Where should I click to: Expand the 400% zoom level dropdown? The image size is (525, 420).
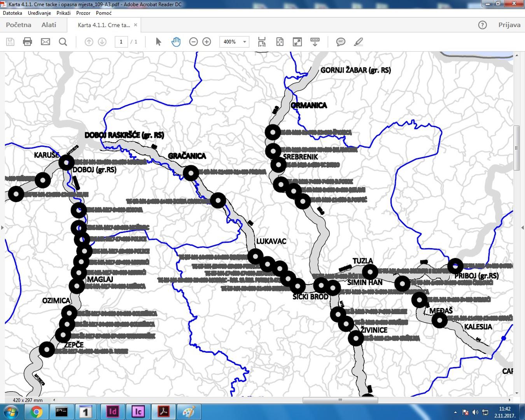245,42
